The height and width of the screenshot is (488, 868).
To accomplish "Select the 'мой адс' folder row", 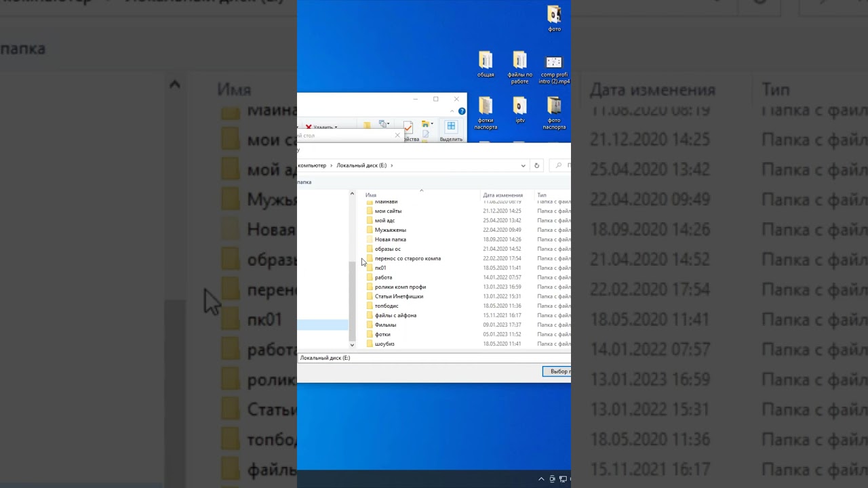I will [384, 220].
